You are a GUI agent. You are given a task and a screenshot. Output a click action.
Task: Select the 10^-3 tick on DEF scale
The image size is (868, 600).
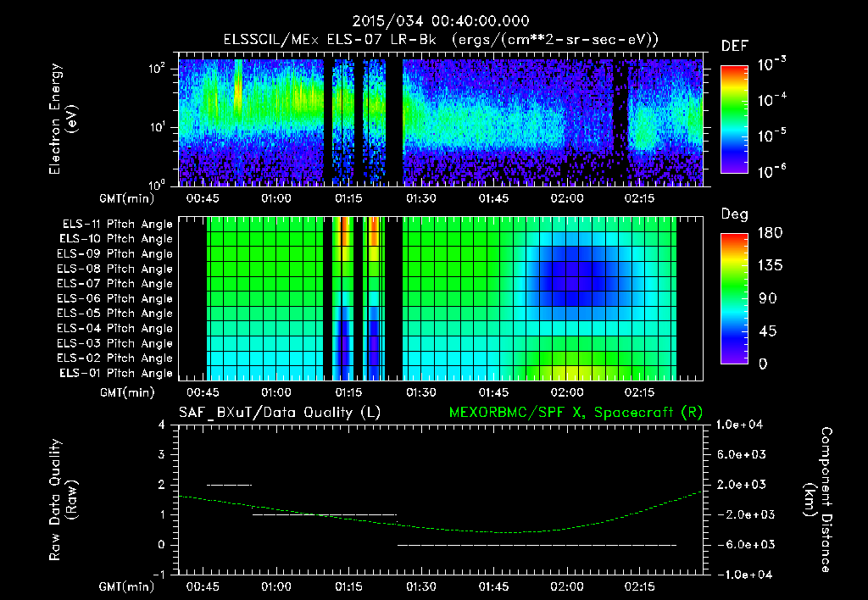pos(771,64)
